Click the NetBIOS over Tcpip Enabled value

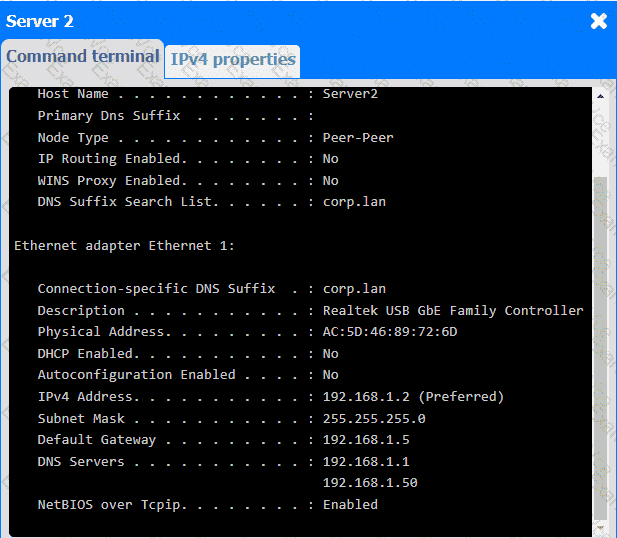(350, 505)
